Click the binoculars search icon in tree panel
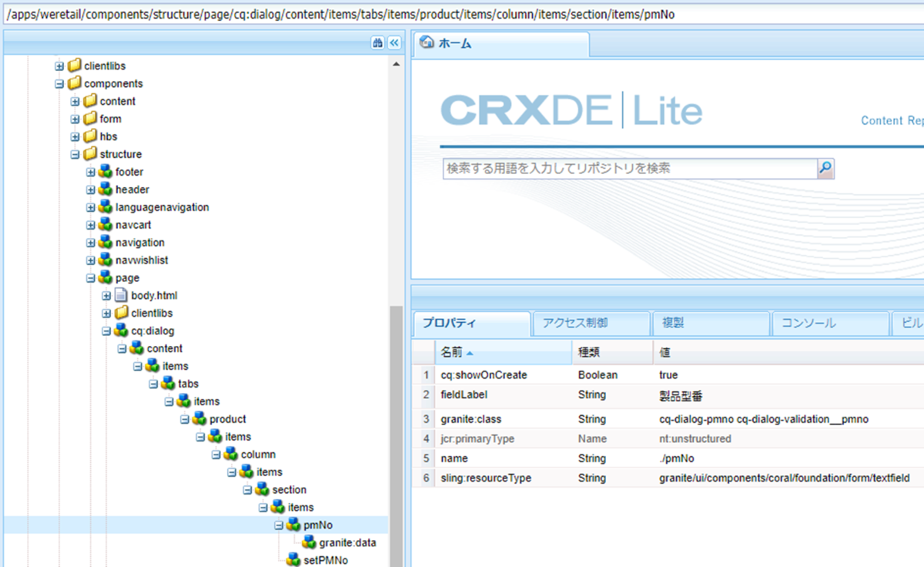Viewport: 924px width, 567px height. pyautogui.click(x=378, y=43)
